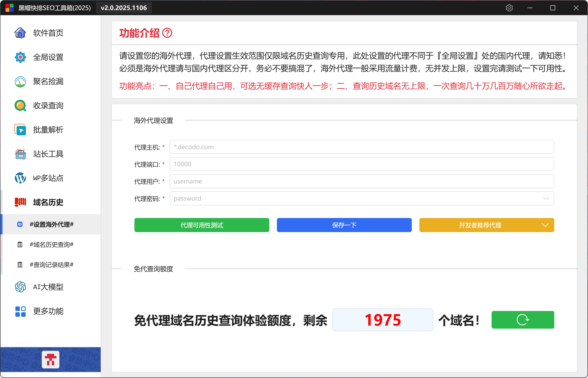
Task: Click the home icon for 软件首页
Action: click(20, 33)
